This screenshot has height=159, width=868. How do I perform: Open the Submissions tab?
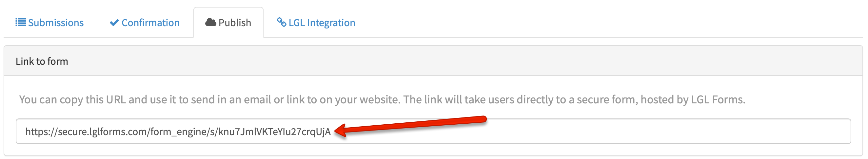[x=49, y=23]
